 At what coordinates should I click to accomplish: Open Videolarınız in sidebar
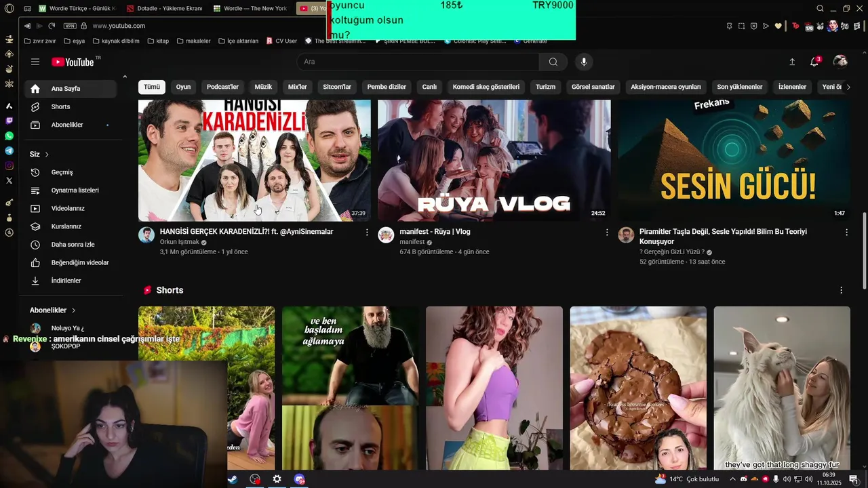point(71,208)
